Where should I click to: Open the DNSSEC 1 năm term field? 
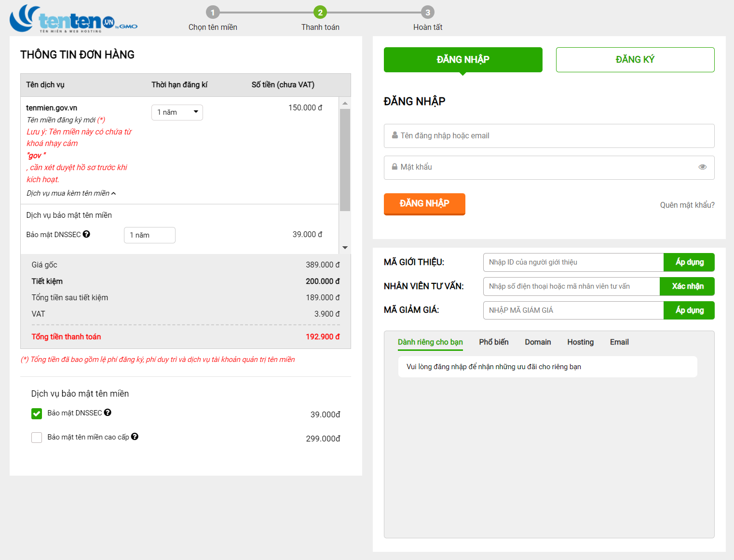pyautogui.click(x=150, y=235)
